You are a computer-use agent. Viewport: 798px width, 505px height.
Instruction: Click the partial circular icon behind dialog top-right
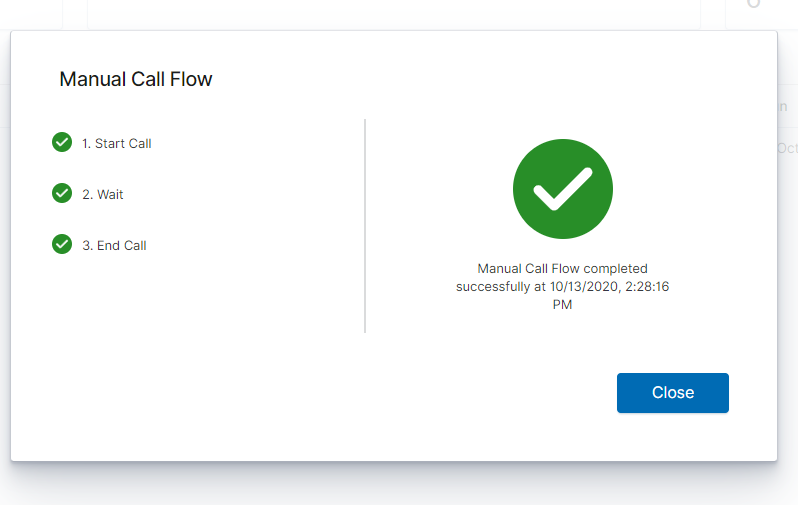click(753, 4)
